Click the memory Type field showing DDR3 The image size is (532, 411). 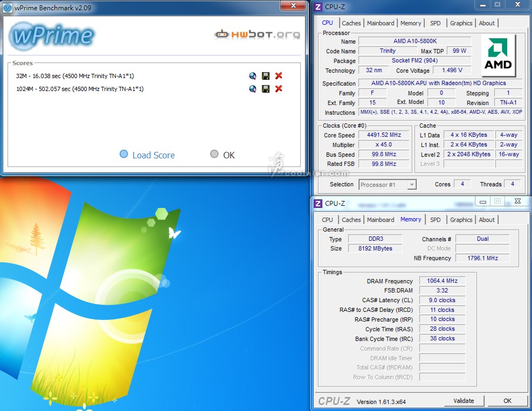[x=376, y=239]
